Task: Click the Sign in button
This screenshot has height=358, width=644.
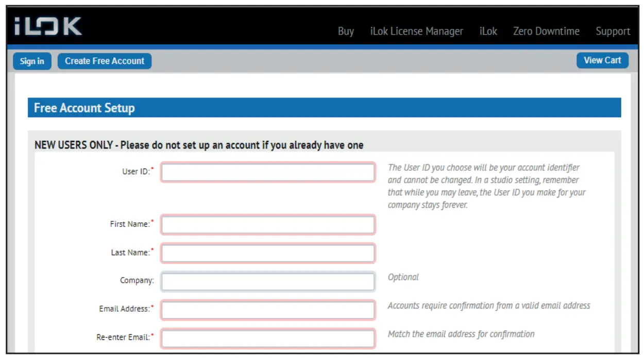Action: pyautogui.click(x=32, y=61)
